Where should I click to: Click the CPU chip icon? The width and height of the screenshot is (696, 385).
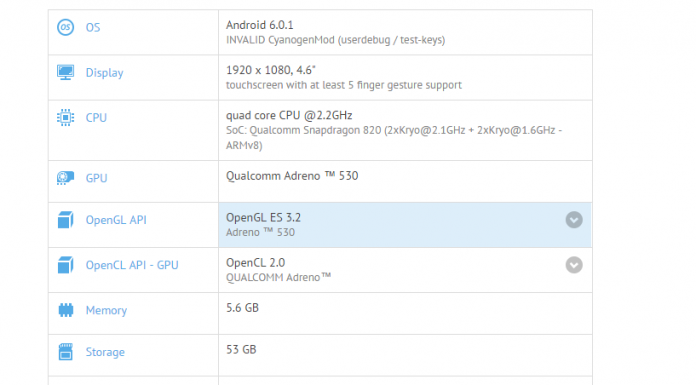point(65,118)
